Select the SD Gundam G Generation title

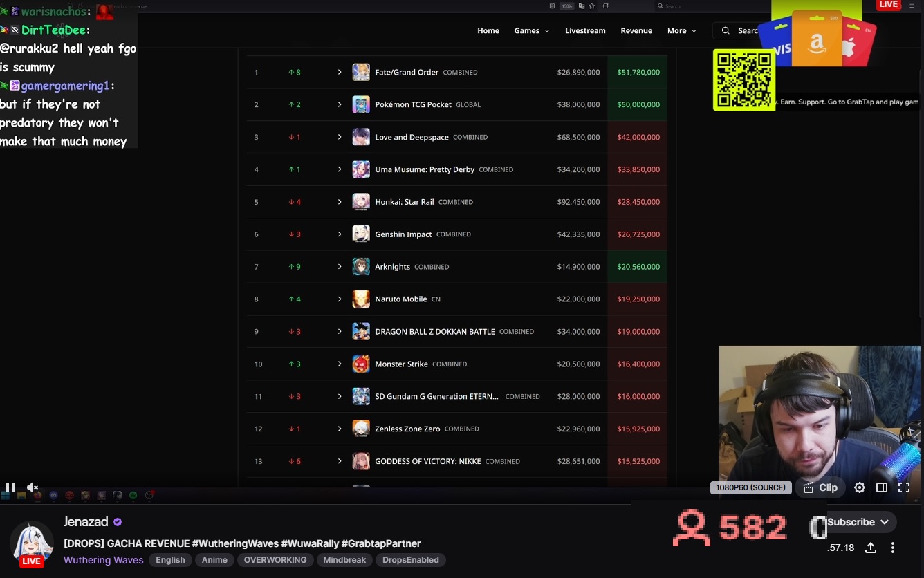[x=436, y=396]
